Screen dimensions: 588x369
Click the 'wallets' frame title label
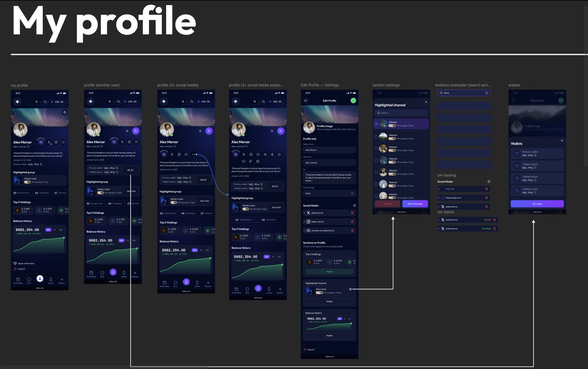[514, 85]
